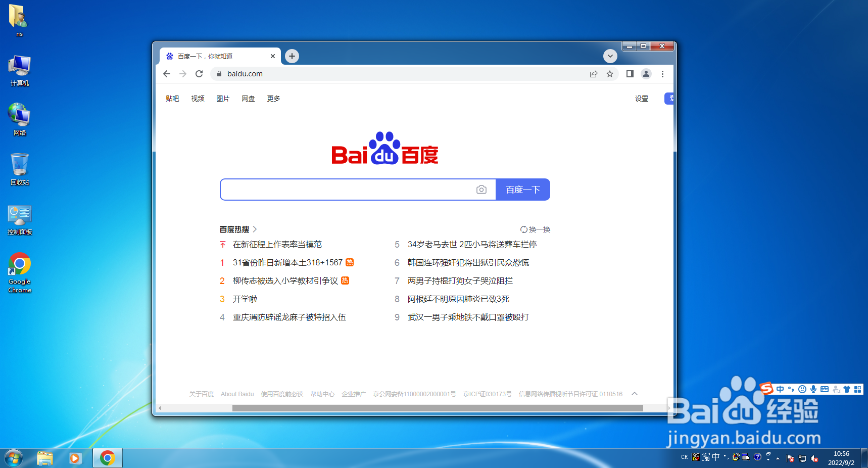Toggle Sogou 中 Chinese/English mode
Image resolution: width=868 pixels, height=468 pixels.
(x=780, y=389)
